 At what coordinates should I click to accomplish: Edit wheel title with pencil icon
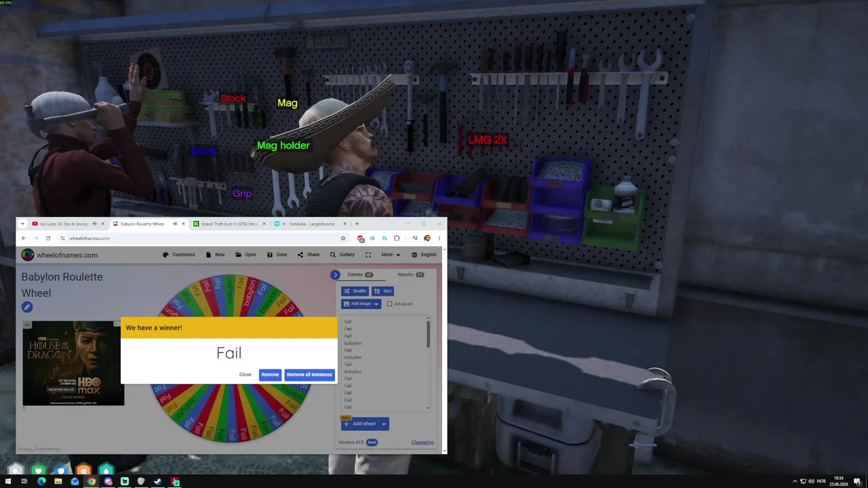[27, 307]
